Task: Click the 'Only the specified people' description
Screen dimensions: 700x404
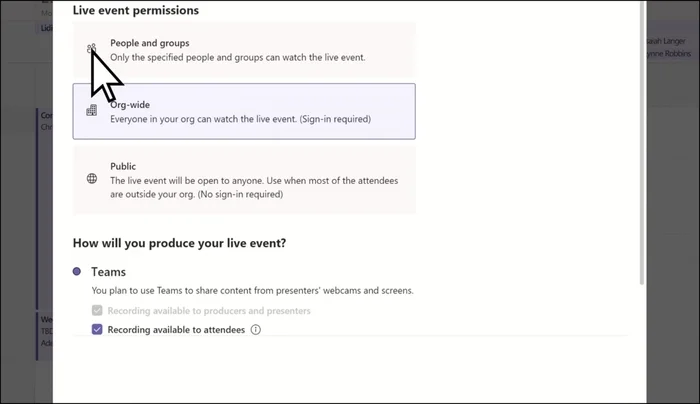Action: pos(237,58)
